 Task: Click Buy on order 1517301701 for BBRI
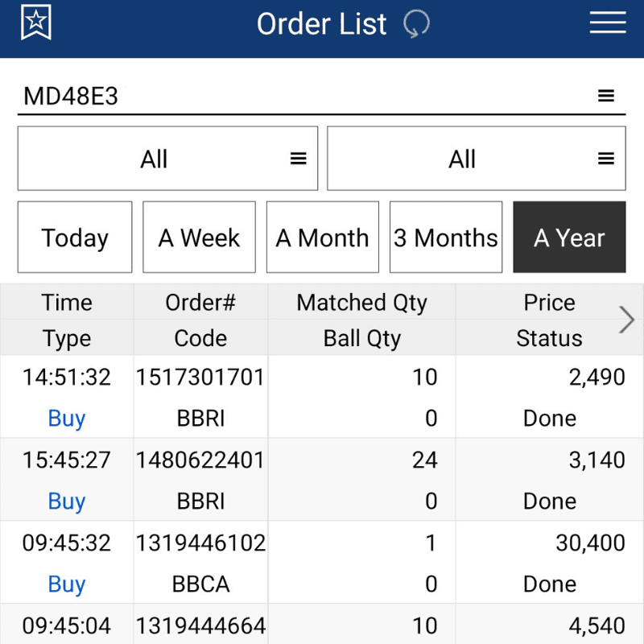pyautogui.click(x=66, y=419)
